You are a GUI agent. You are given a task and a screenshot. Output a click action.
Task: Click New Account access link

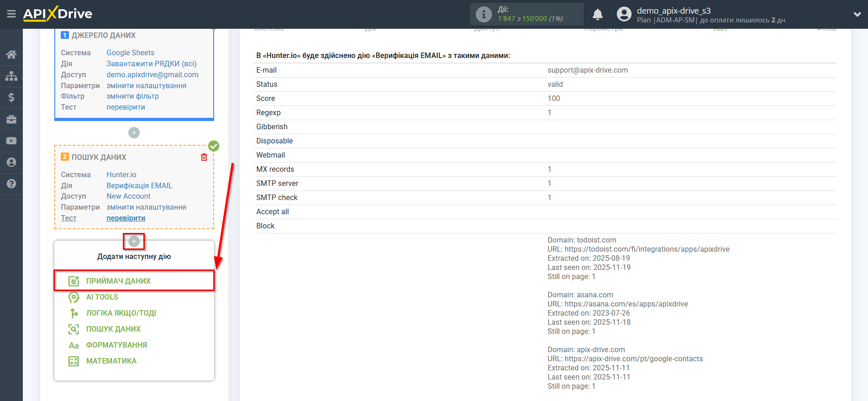128,196
